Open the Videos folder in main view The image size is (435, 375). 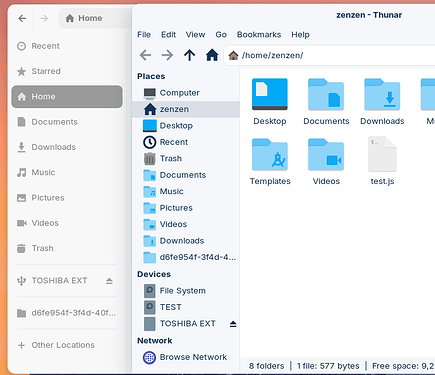(326, 155)
